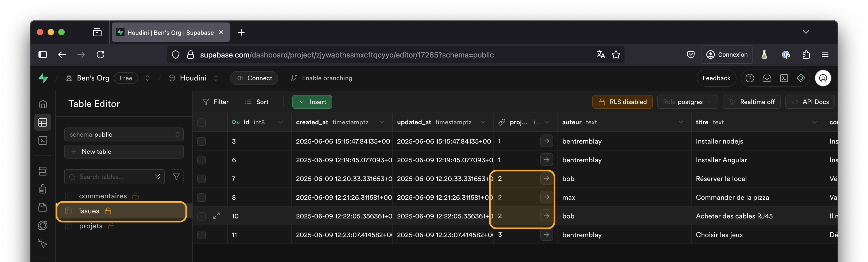This screenshot has height=262, width=868.
Task: Open the notifications inbox icon
Action: tap(767, 78)
